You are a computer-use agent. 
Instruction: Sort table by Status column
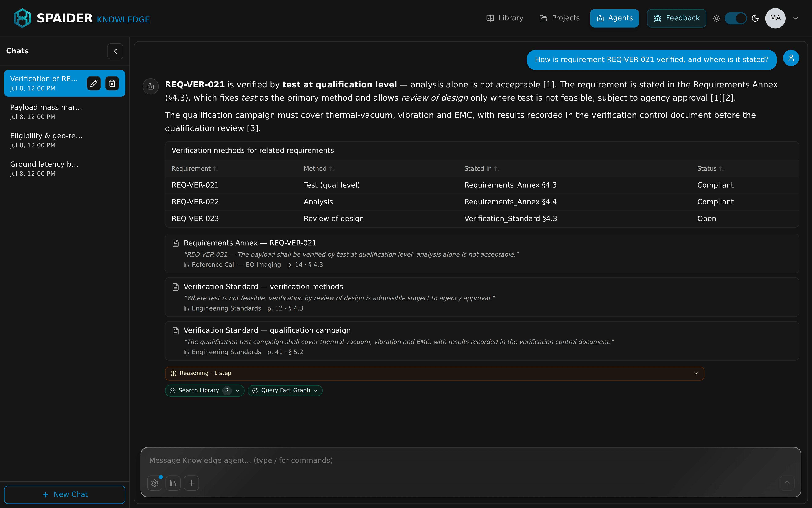pos(711,169)
